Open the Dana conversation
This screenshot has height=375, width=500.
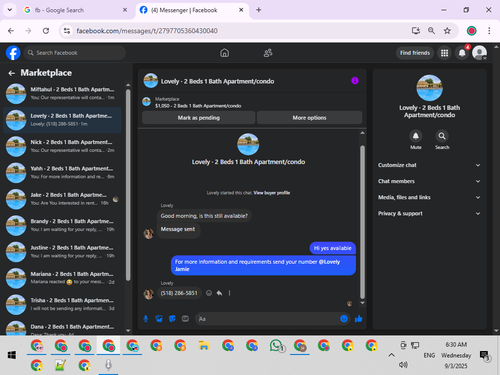(x=62, y=328)
